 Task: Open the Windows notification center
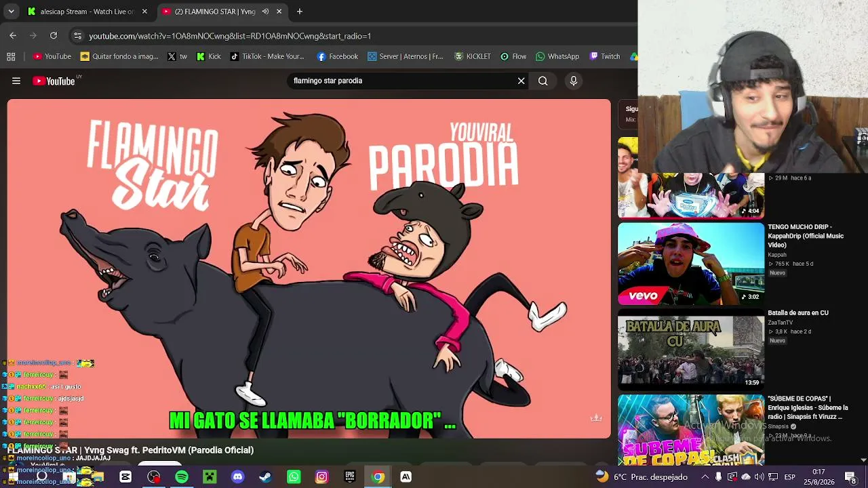(x=850, y=477)
